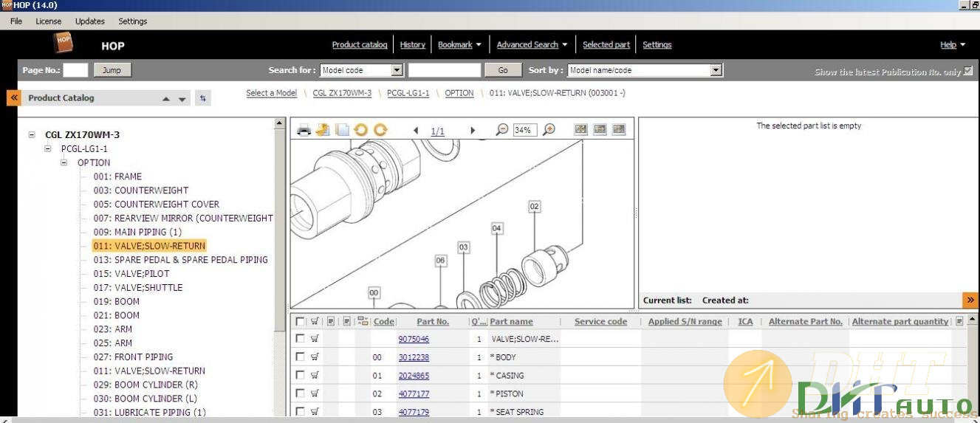Click the down triangle in Product Catalog header

coord(182,99)
